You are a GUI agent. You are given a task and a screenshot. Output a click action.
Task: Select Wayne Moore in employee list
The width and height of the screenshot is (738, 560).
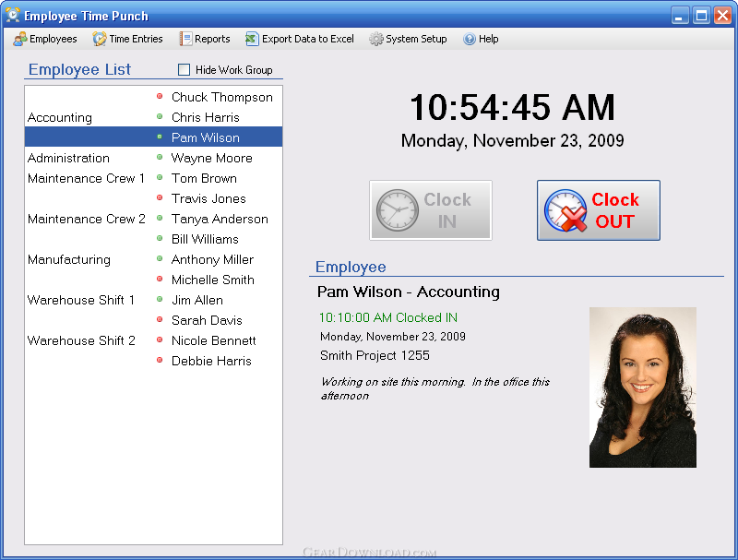coord(212,158)
